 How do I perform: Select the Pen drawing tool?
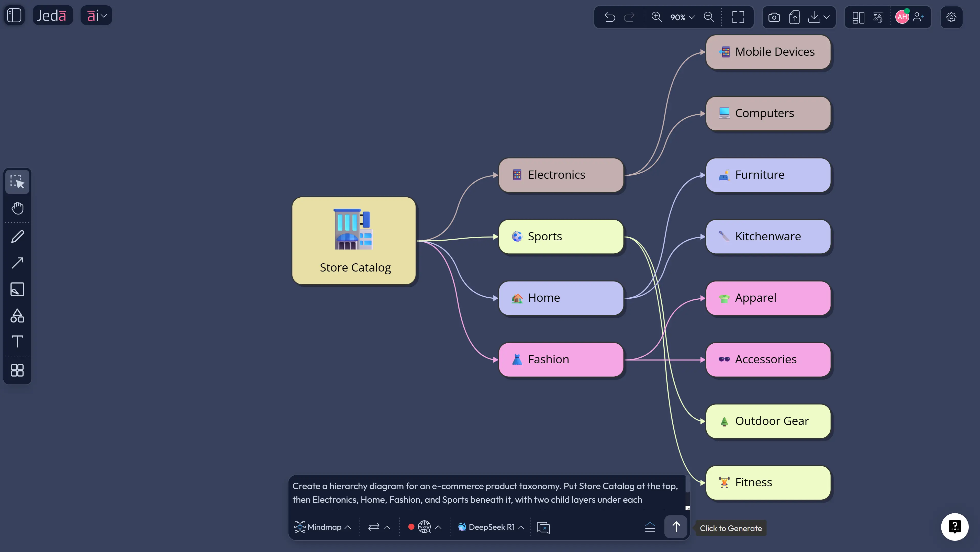(x=17, y=236)
